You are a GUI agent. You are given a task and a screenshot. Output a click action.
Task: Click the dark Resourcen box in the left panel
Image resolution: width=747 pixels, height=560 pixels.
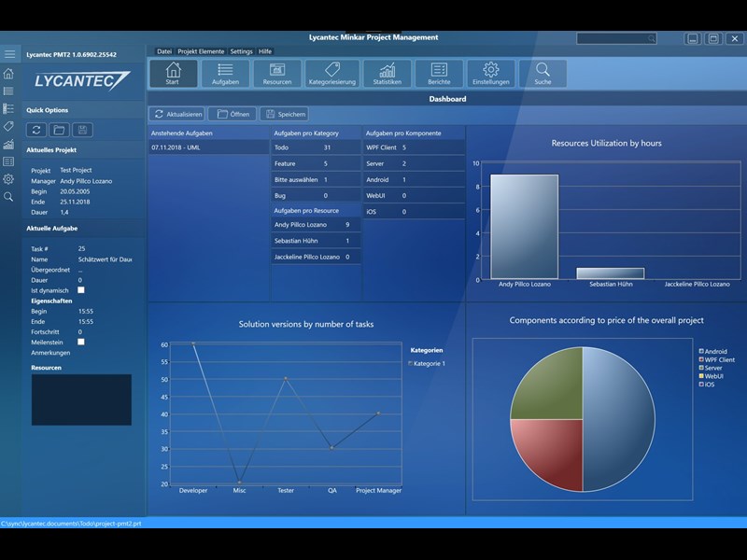coord(81,399)
